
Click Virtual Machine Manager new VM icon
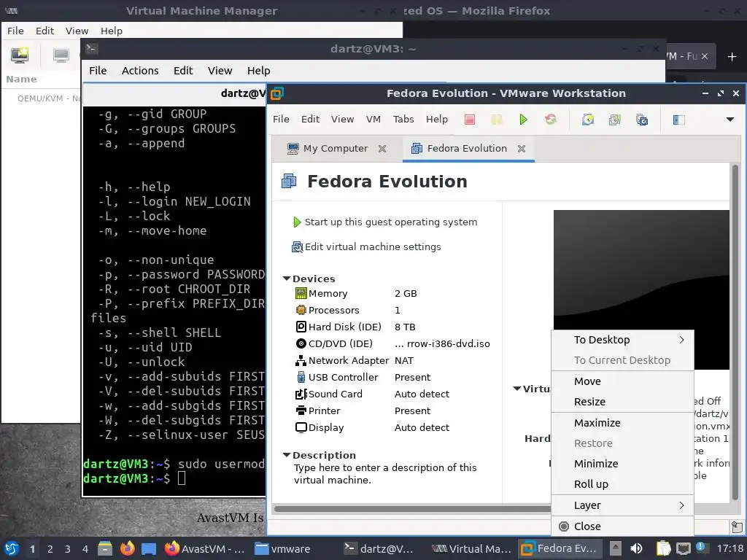click(20, 55)
